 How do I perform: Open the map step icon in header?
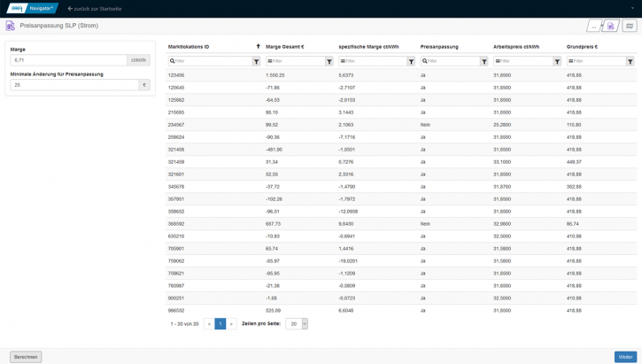[630, 26]
